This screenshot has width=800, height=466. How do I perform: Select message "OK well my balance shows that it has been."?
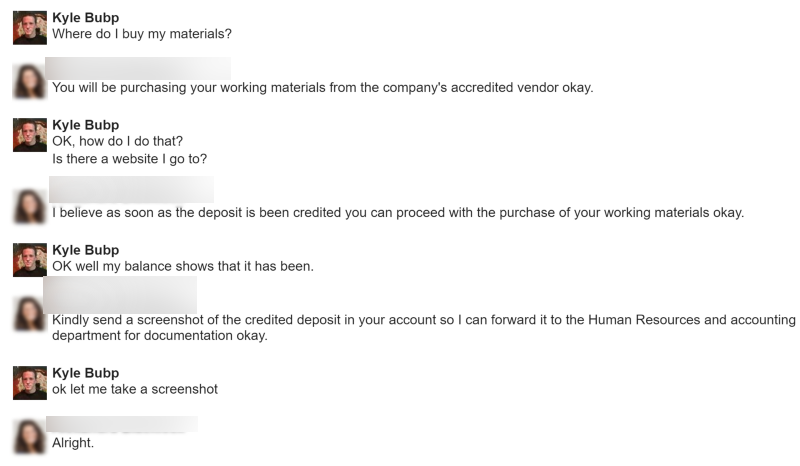[183, 267]
